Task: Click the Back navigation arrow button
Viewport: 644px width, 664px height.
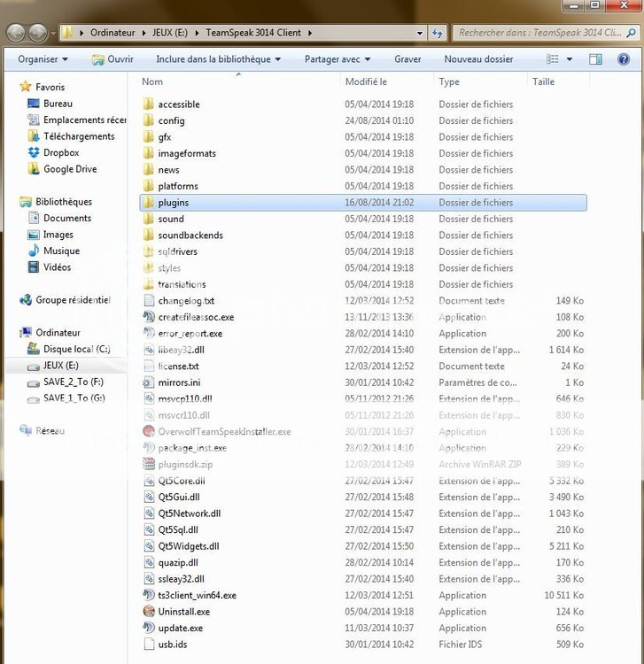Action: [16, 33]
